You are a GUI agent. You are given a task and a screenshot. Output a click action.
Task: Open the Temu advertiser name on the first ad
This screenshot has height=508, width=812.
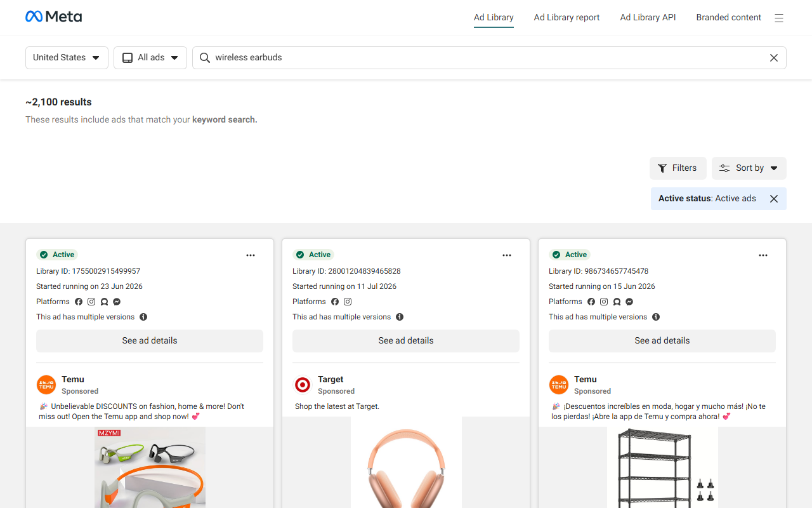(73, 379)
